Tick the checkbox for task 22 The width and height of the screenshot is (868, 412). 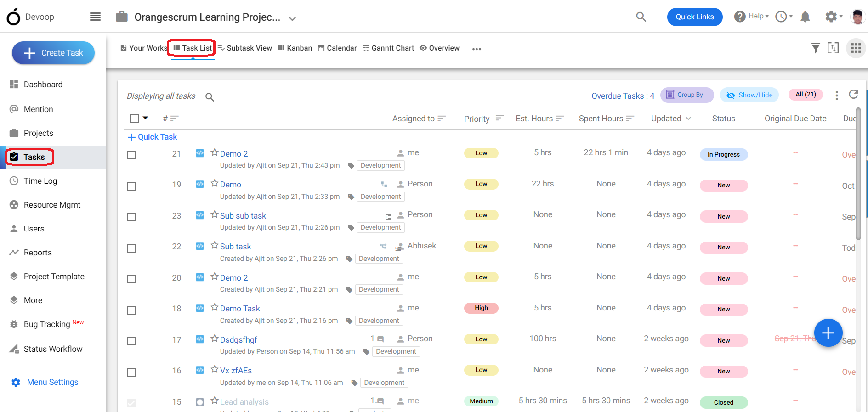(131, 248)
